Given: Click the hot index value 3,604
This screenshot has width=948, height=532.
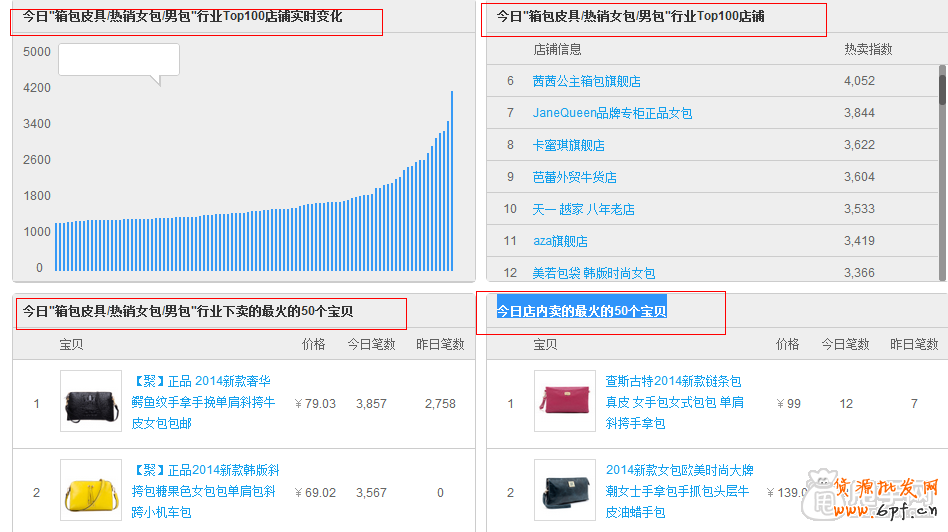Looking at the screenshot, I should coord(859,177).
